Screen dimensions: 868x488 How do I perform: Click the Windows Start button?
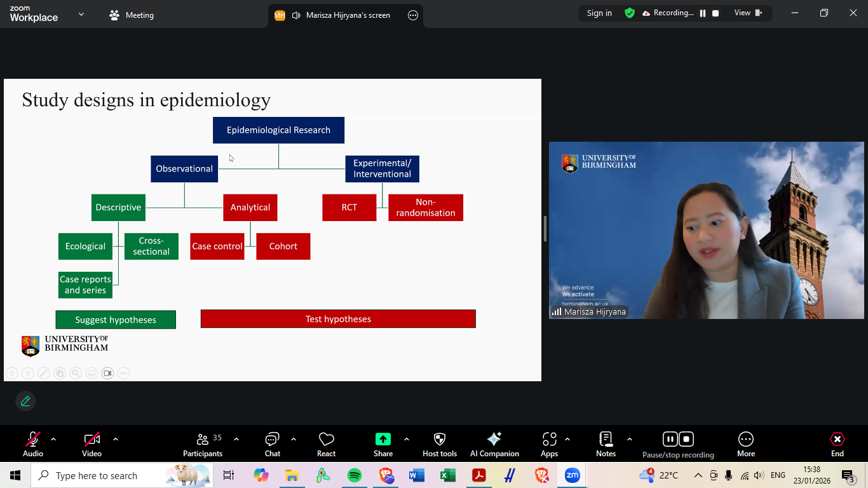(x=15, y=475)
